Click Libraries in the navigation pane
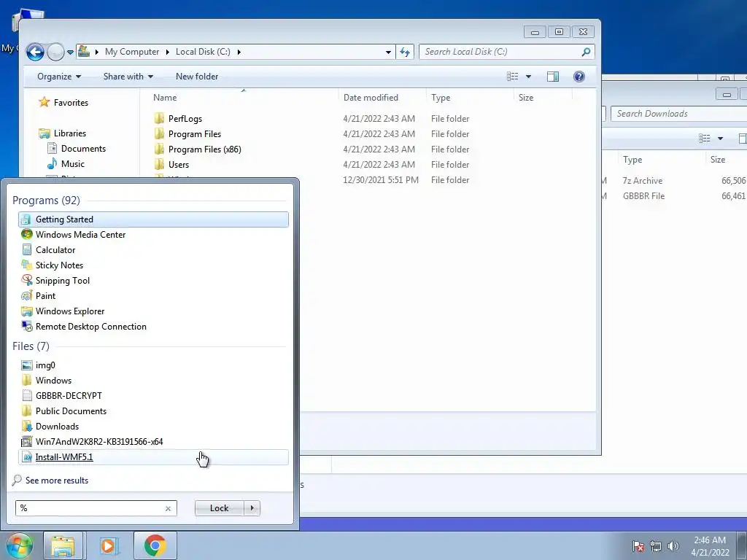The height and width of the screenshot is (560, 747). coord(69,133)
